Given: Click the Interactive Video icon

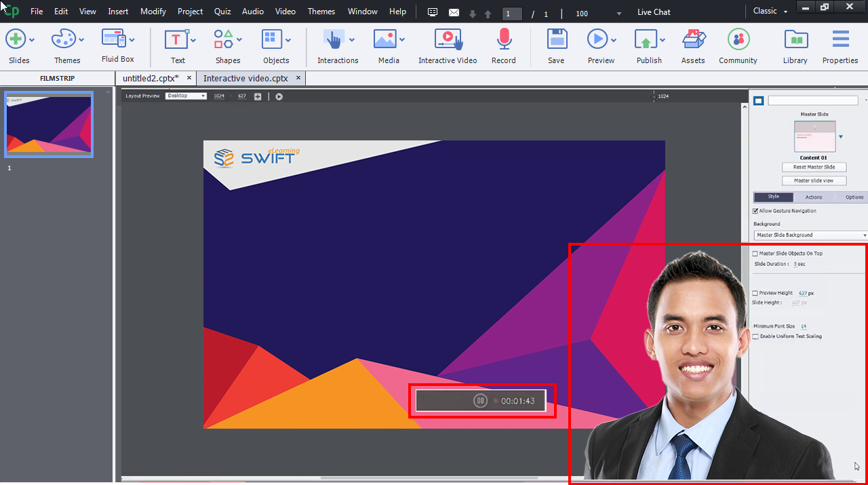Looking at the screenshot, I should click(448, 41).
